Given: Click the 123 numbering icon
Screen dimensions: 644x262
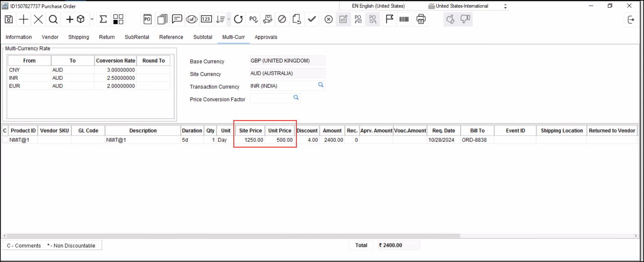Looking at the screenshot, I should pyautogui.click(x=206, y=19).
